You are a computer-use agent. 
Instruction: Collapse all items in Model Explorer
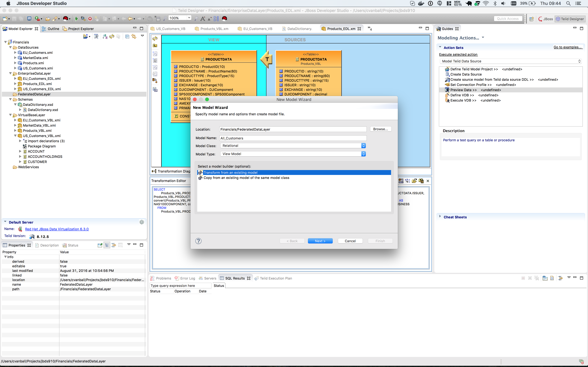point(127,36)
